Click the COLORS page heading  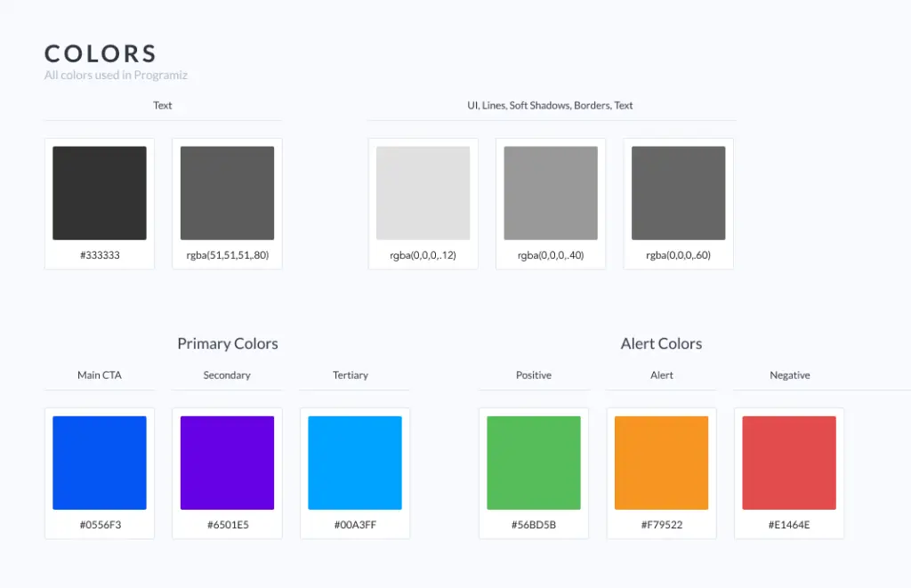tap(100, 53)
